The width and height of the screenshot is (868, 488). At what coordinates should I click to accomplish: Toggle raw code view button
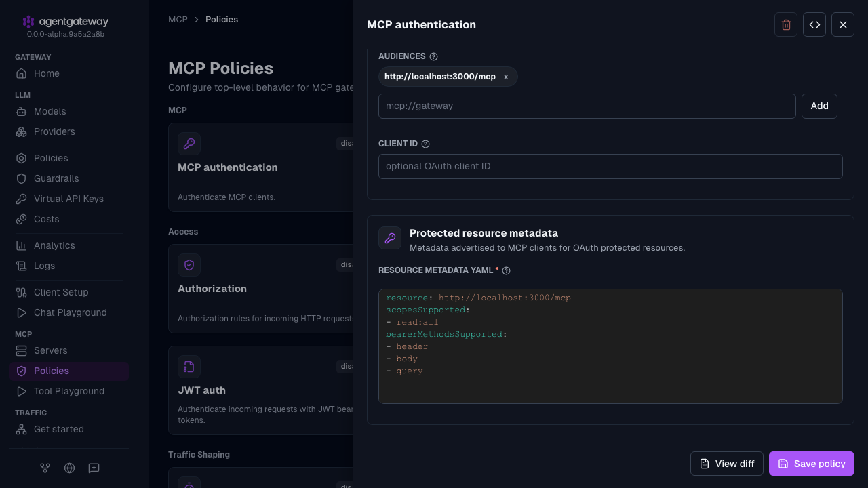point(814,24)
